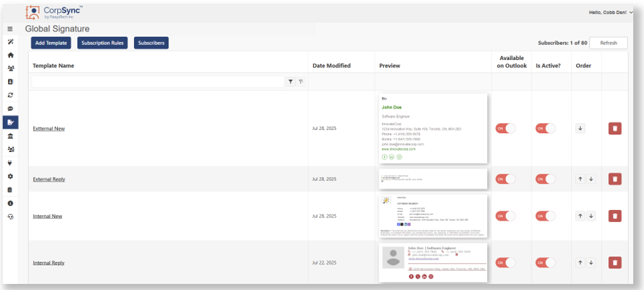Select the highlighted signature edit sidebar icon
The width and height of the screenshot is (644, 290).
tap(10, 122)
